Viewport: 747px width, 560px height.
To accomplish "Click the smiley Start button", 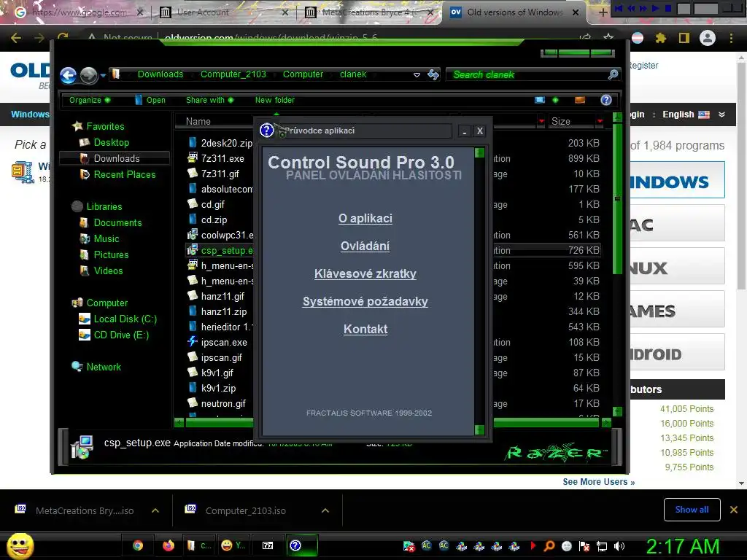I will pos(20,545).
